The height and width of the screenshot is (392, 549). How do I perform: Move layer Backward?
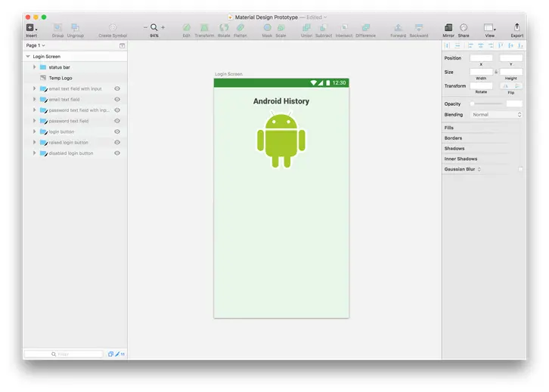click(x=419, y=27)
